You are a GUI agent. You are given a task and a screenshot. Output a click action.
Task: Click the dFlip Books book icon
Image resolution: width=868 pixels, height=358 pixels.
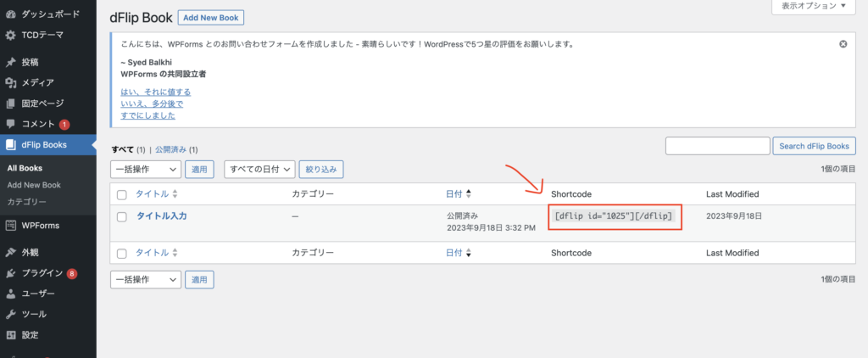click(10, 145)
